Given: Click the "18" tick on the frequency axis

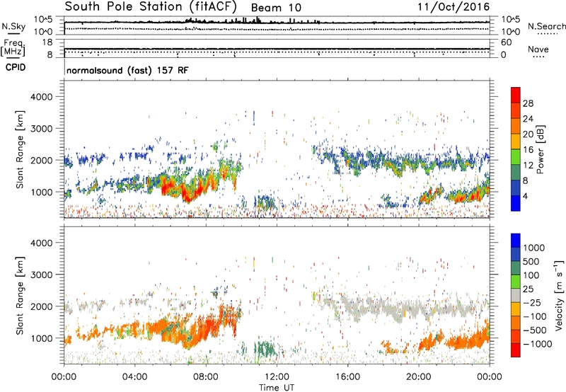Looking at the screenshot, I should [47, 42].
